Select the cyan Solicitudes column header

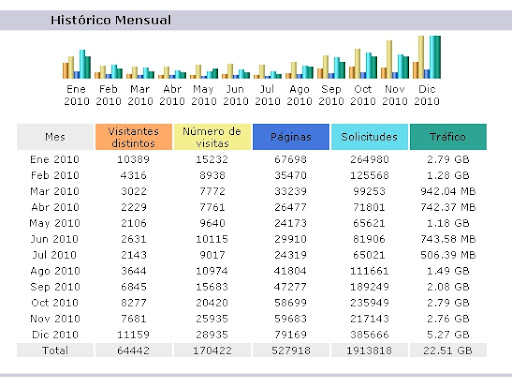point(369,137)
